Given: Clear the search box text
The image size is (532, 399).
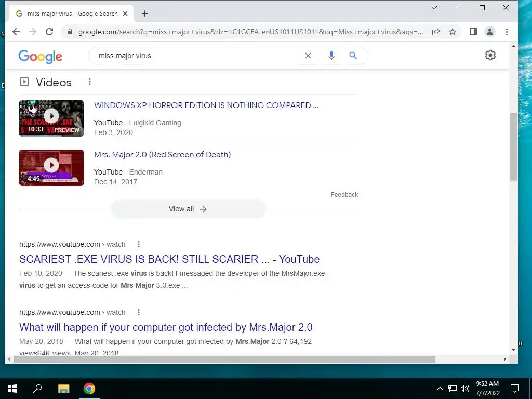Looking at the screenshot, I should [x=308, y=56].
